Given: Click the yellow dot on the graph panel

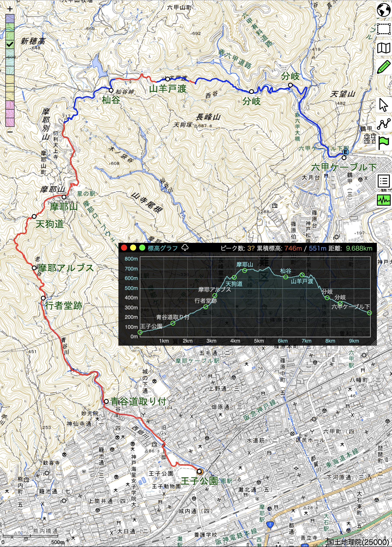Looking at the screenshot, I should 133,248.
